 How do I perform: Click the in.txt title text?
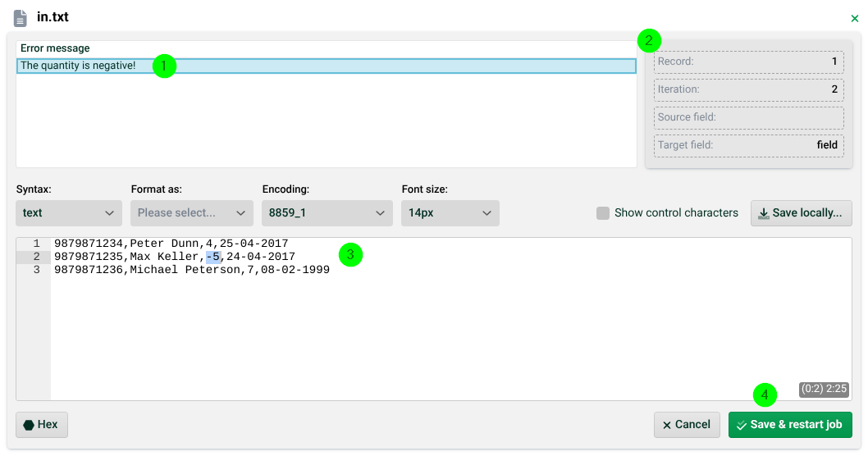pyautogui.click(x=53, y=17)
